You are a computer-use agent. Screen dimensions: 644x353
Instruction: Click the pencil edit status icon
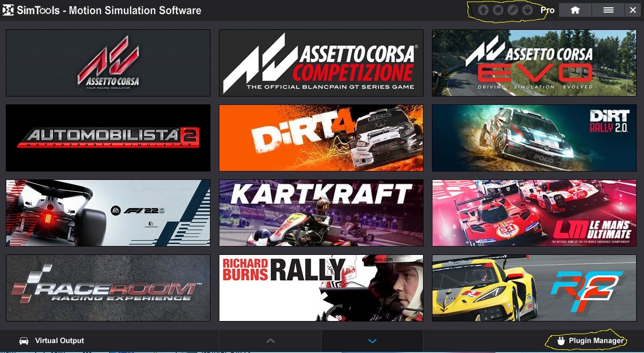tap(513, 10)
